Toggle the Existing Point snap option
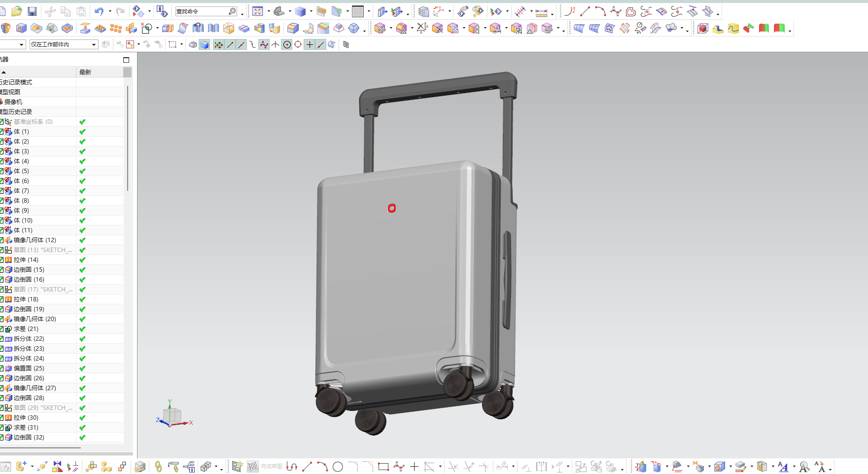The image size is (868, 474). pyautogui.click(x=310, y=44)
